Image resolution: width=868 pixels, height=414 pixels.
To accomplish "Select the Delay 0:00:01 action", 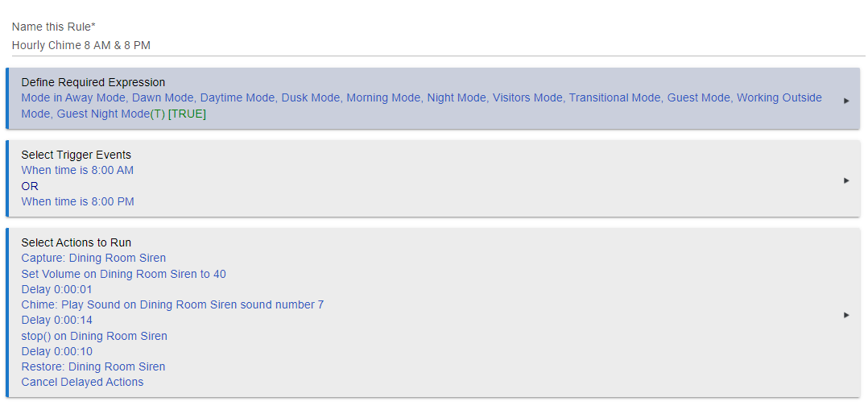I will tap(56, 289).
